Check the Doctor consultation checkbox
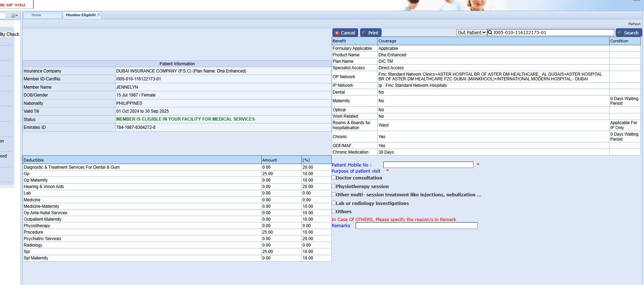The width and height of the screenshot is (644, 285). click(x=334, y=178)
